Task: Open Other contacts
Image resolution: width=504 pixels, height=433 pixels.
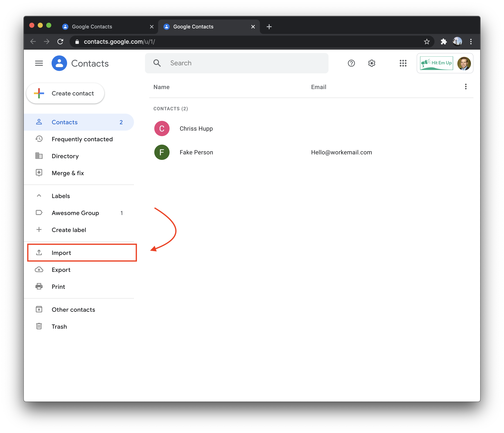Action: (79, 309)
